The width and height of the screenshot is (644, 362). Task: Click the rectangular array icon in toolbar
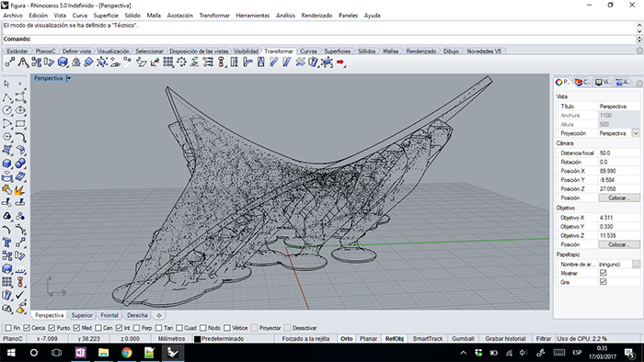coord(168,62)
